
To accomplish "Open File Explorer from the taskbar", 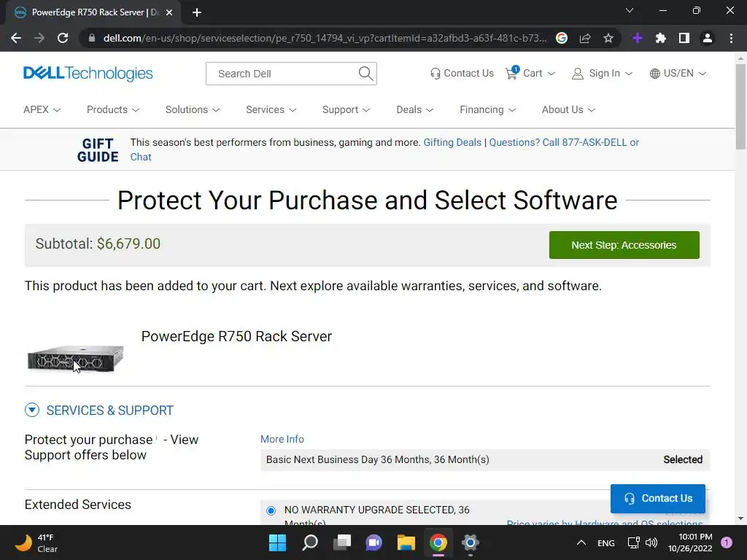I will pyautogui.click(x=406, y=542).
